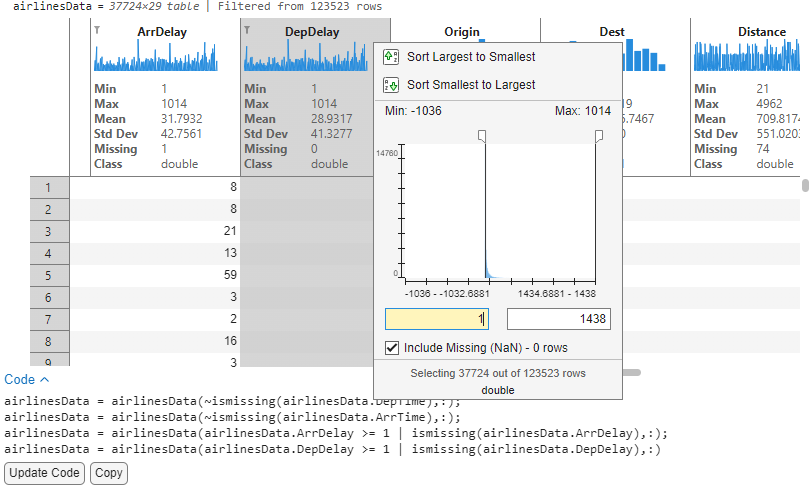Select the Dest column header
The width and height of the screenshot is (809, 485).
[612, 32]
